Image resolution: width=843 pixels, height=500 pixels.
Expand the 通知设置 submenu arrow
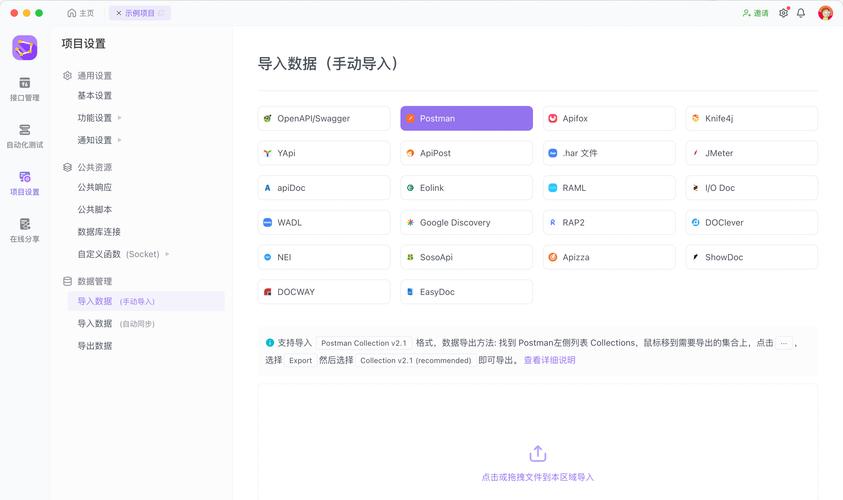(119, 140)
